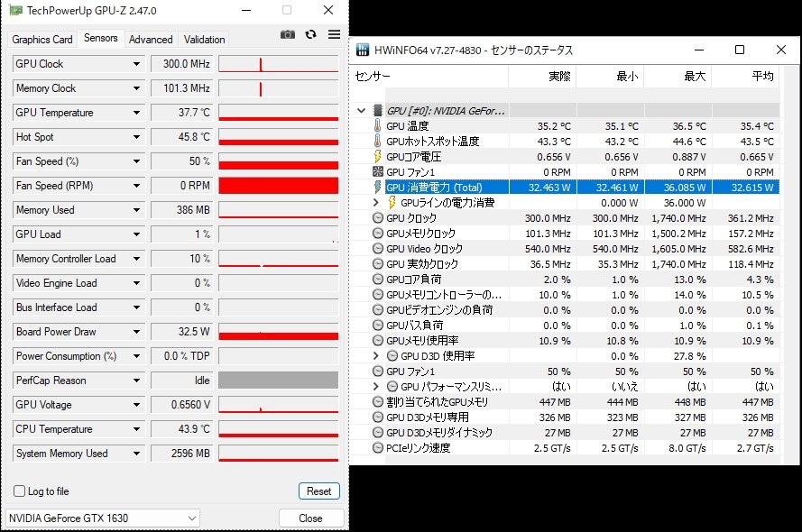Expand the GPU D3D 使用率 row
Viewport: 802px width, 532px height.
(376, 355)
